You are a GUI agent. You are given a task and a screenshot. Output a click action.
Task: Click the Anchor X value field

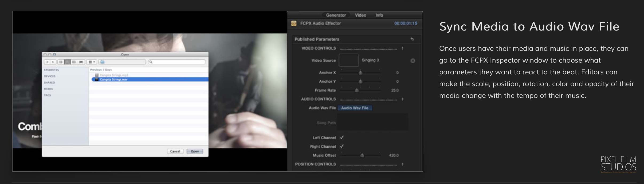coord(397,73)
